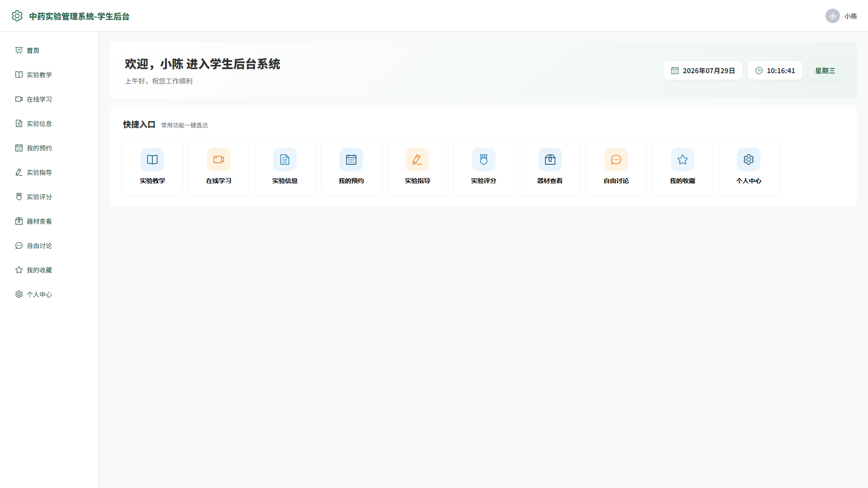
Task: Click the 器材查看 box card icon
Action: (550, 160)
